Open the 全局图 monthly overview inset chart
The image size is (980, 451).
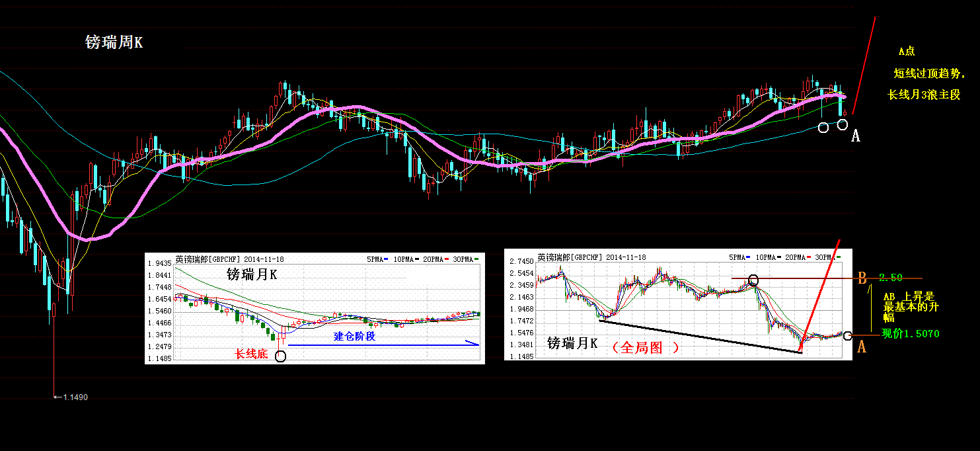click(678, 305)
